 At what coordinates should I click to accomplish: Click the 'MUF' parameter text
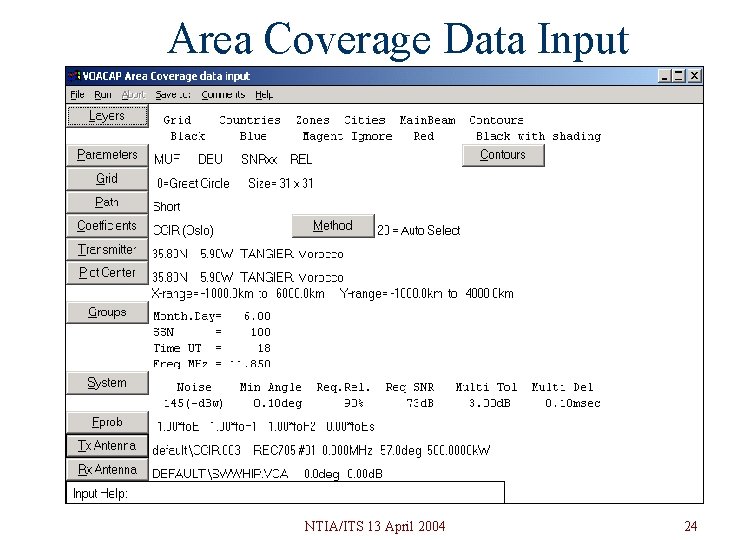pyautogui.click(x=167, y=160)
